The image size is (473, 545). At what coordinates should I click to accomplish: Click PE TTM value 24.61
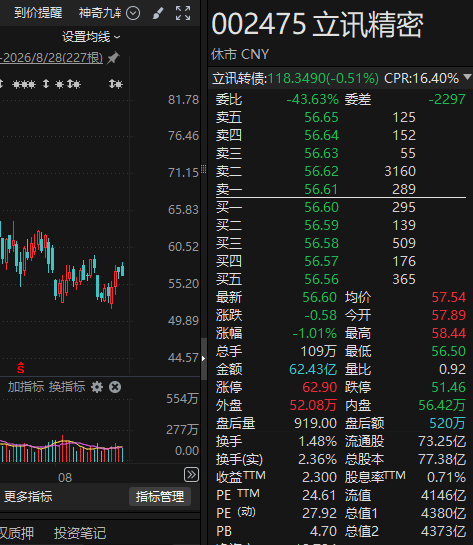[x=320, y=495]
